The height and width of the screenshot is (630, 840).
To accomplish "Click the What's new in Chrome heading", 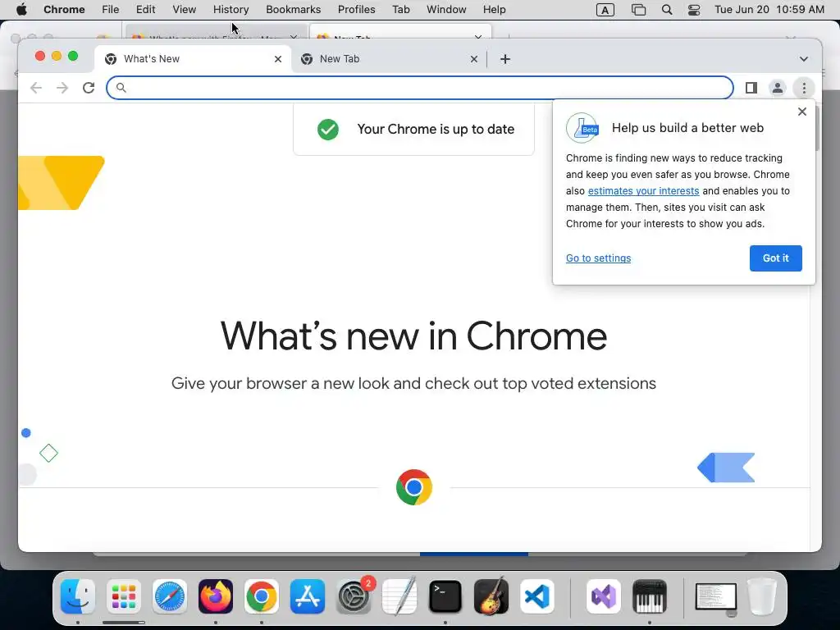I will 413,336.
